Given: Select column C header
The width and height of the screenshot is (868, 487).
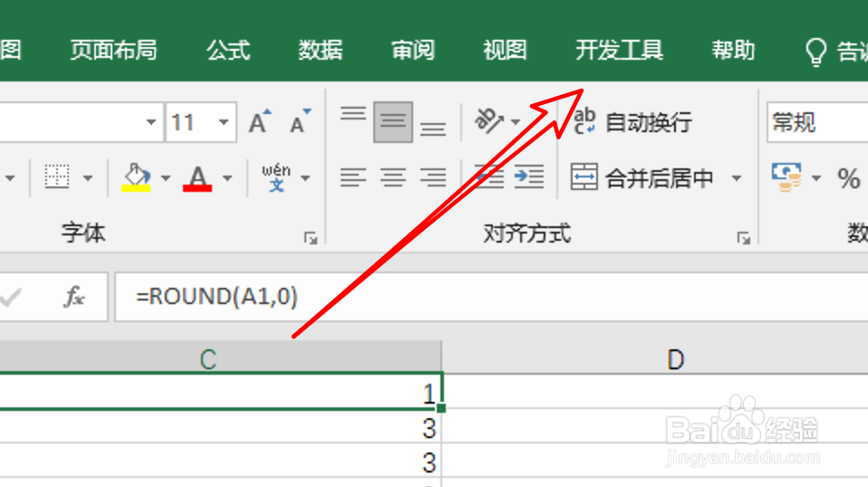Looking at the screenshot, I should [x=220, y=358].
